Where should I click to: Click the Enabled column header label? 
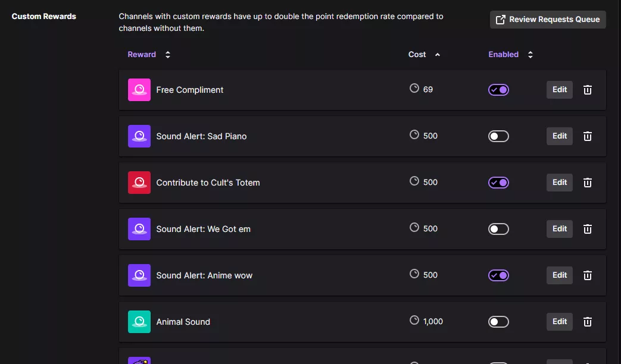503,55
